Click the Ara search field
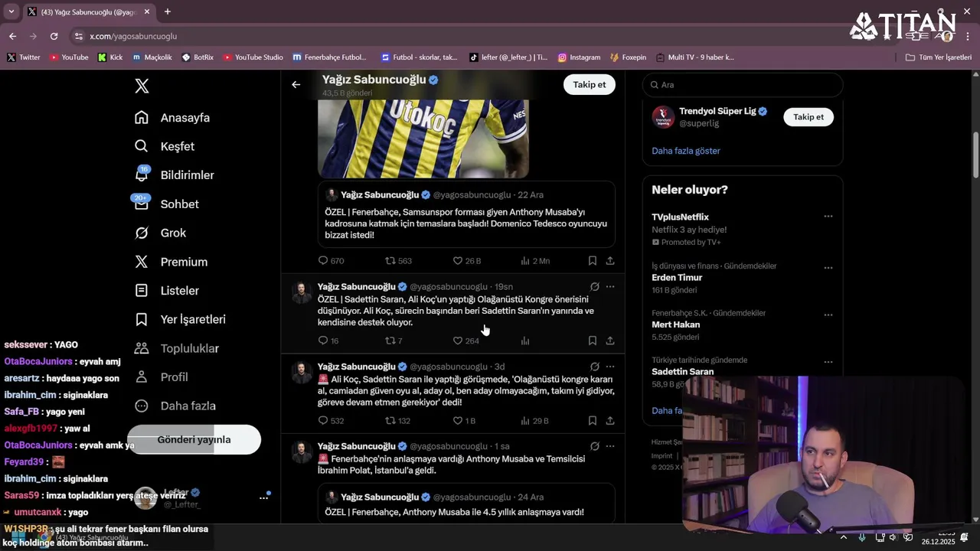Image resolution: width=980 pixels, height=551 pixels. [743, 85]
